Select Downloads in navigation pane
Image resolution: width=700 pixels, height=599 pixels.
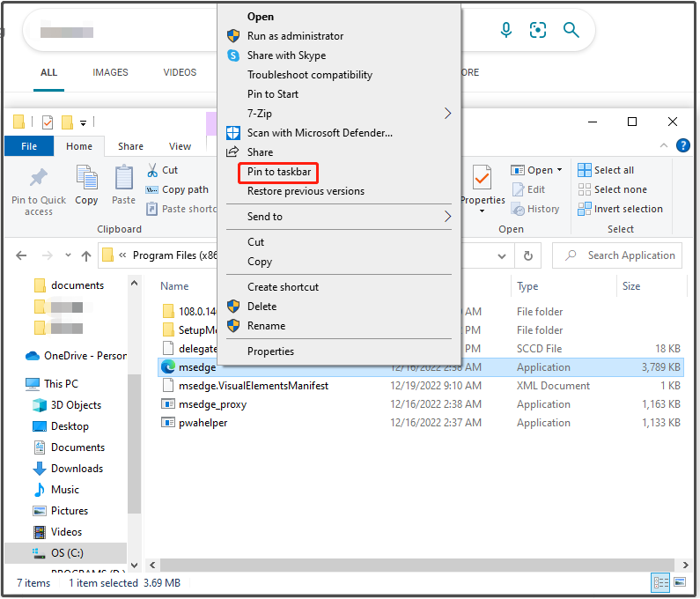77,469
